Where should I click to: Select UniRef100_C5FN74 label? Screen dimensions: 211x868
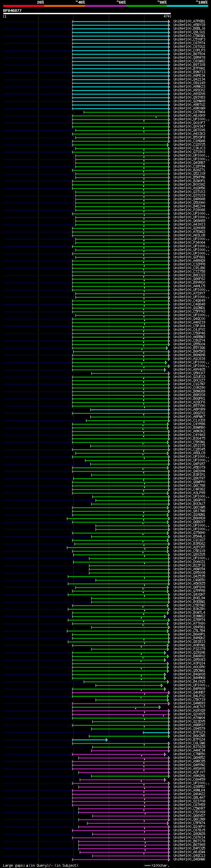point(189,823)
